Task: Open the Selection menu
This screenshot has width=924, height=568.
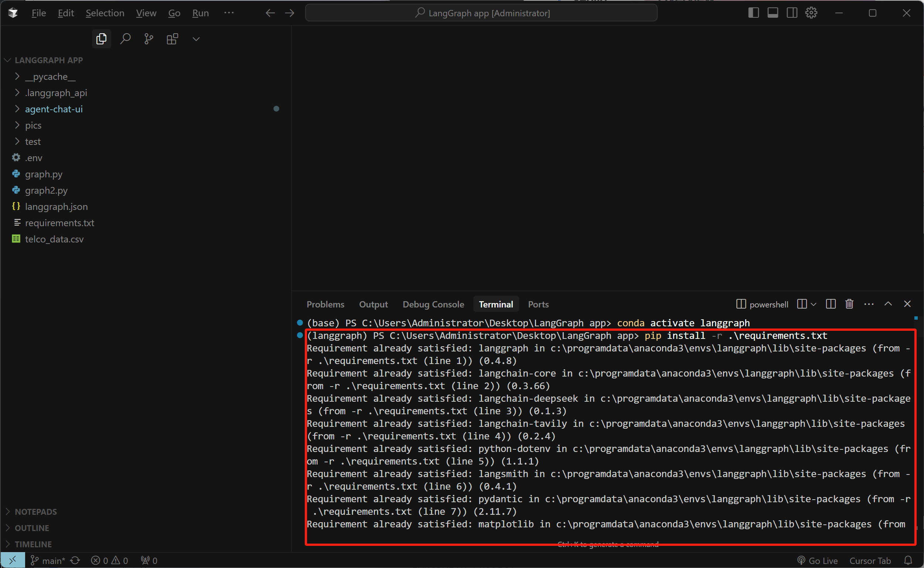Action: pos(105,13)
